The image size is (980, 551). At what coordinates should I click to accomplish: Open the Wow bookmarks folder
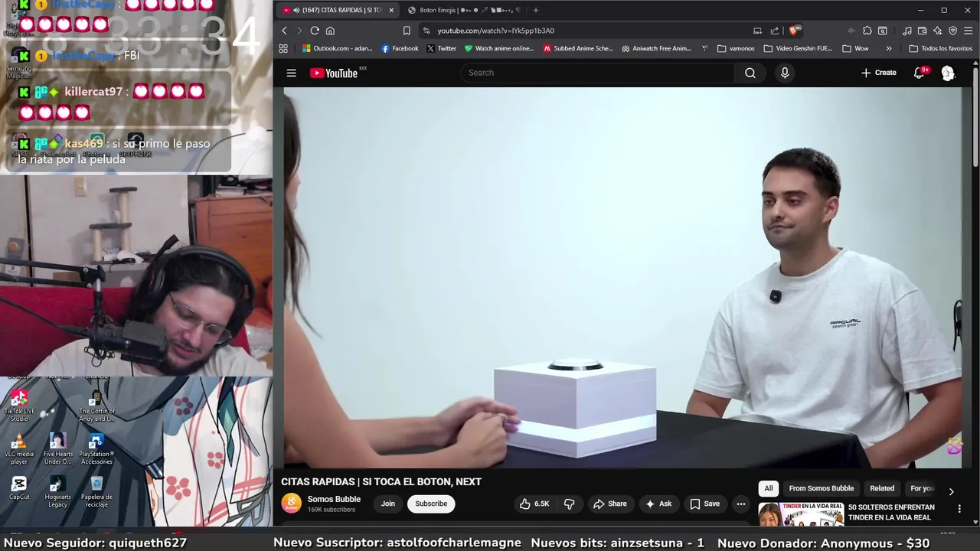coord(855,48)
